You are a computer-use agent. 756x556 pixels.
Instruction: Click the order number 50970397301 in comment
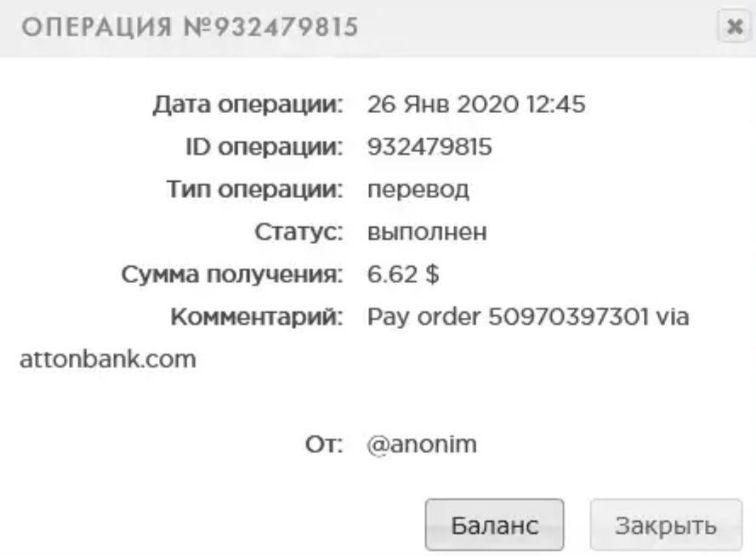click(x=568, y=317)
